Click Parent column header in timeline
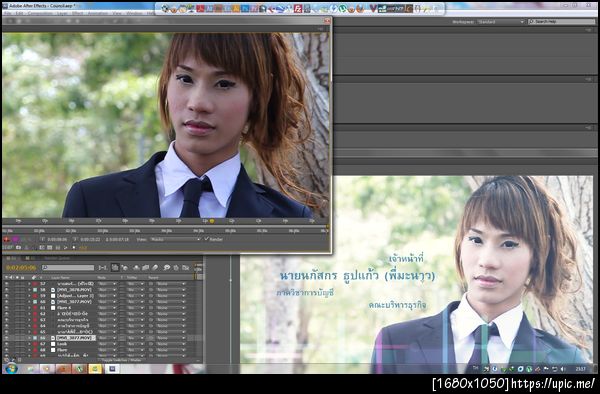This screenshot has height=394, width=600. pyautogui.click(x=153, y=277)
